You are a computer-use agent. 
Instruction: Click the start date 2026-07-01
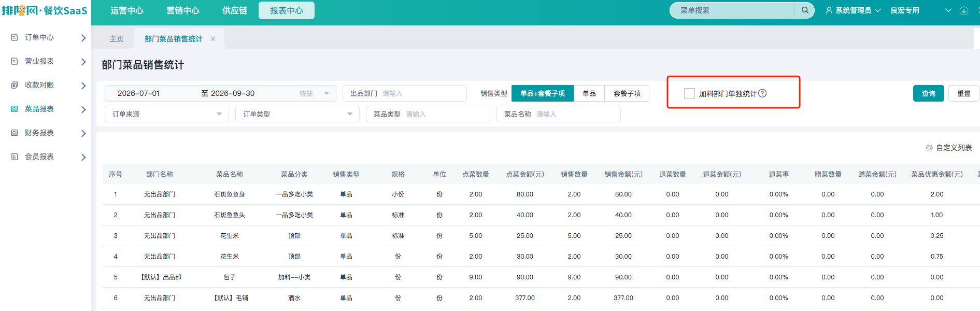[x=138, y=93]
